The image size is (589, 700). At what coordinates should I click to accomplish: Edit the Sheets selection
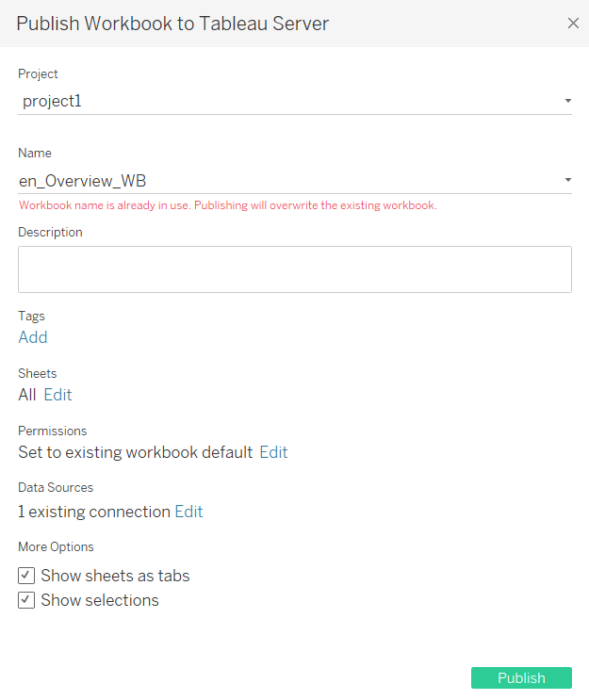[x=57, y=395]
